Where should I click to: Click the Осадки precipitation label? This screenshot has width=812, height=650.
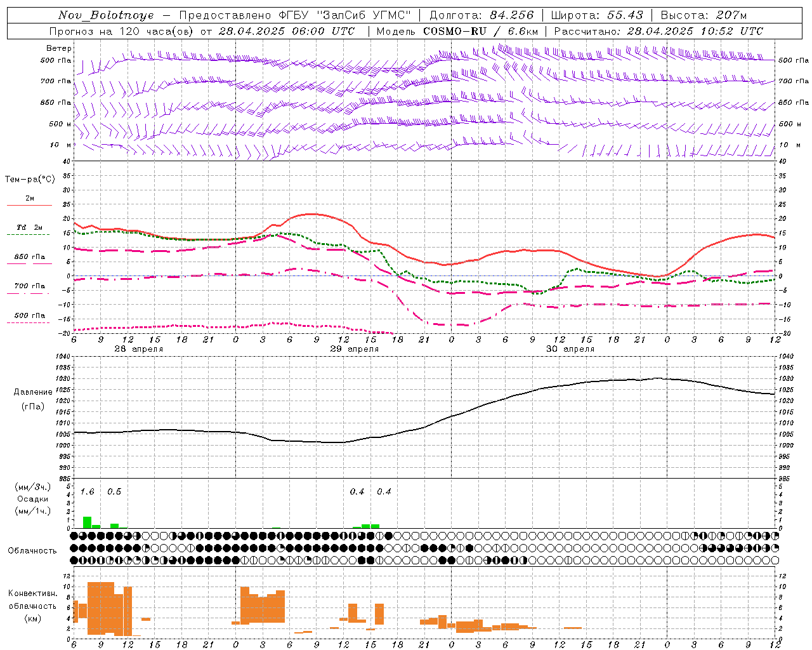tap(33, 499)
